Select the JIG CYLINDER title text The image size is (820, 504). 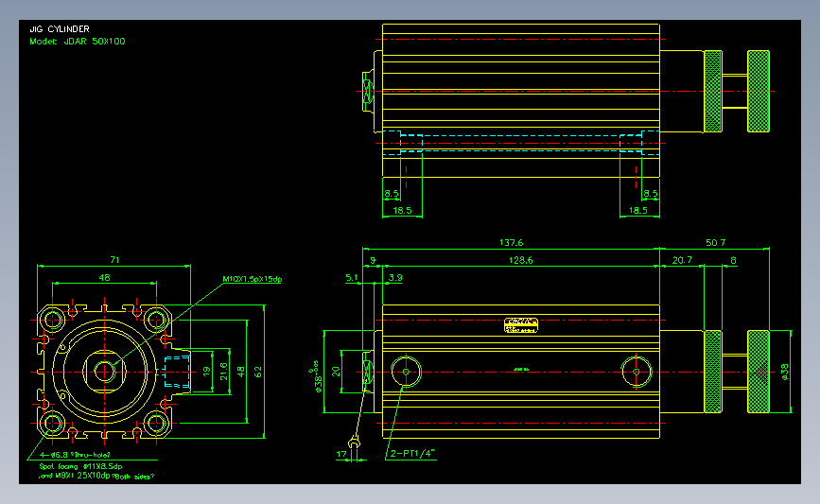point(59,29)
